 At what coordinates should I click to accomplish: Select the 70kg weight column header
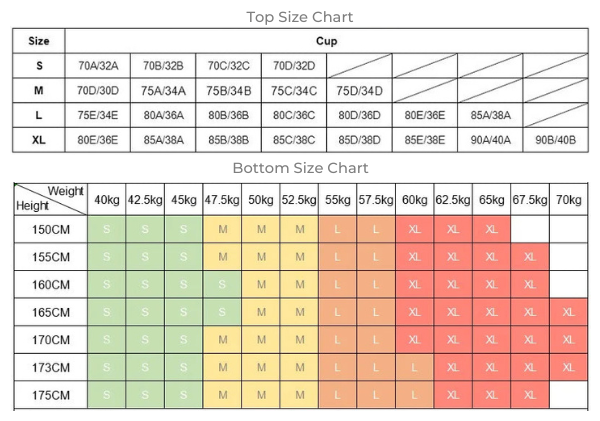568,200
